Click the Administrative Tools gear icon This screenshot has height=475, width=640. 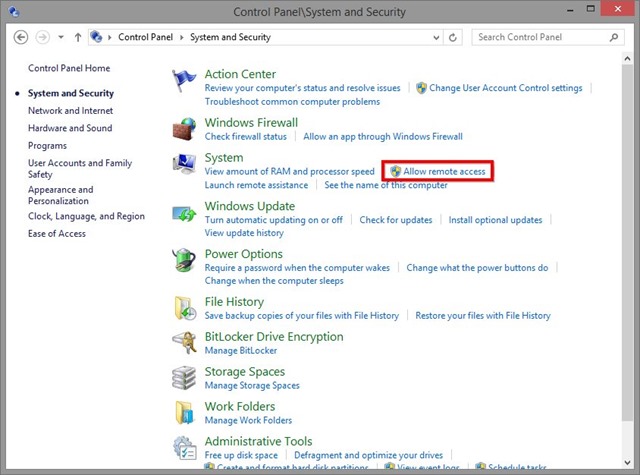point(184,448)
